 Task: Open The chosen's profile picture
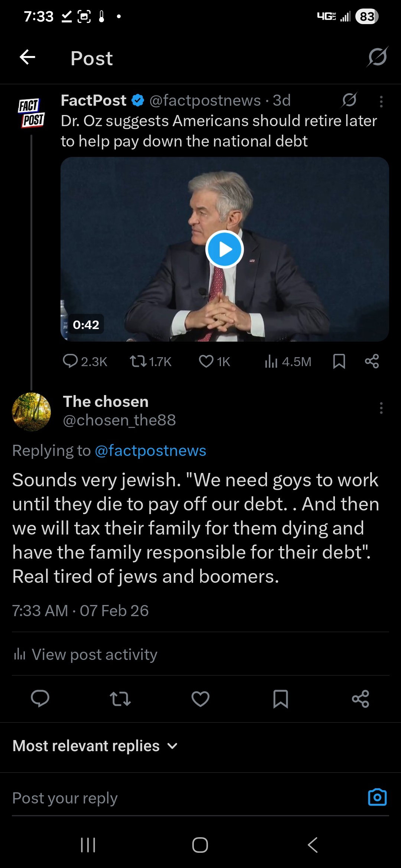(x=32, y=412)
